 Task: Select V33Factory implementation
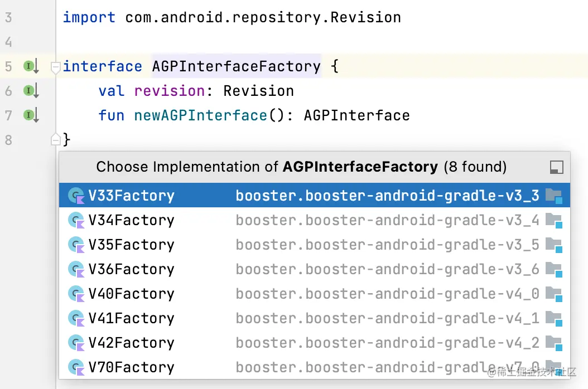click(314, 195)
